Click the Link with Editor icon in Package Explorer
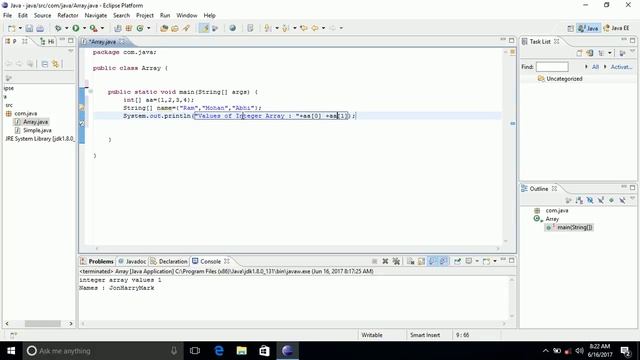The height and width of the screenshot is (360, 640). point(55,64)
